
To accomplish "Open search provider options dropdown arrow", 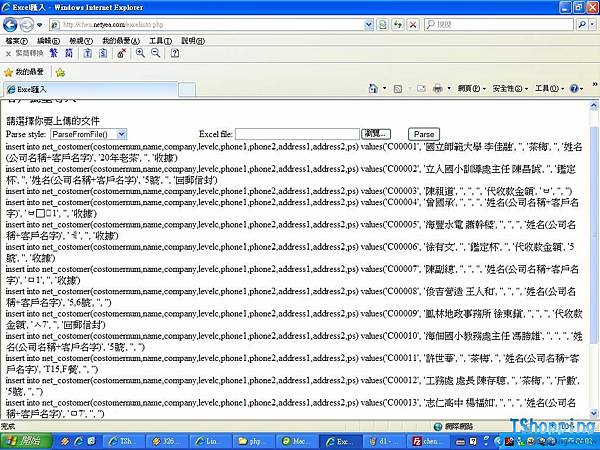I will click(592, 25).
